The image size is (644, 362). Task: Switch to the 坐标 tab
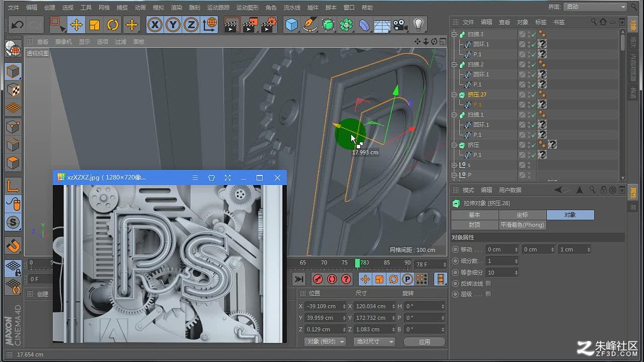pos(522,215)
